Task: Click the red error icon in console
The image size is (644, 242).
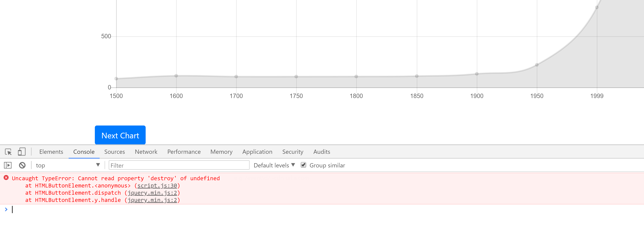Action: click(6, 178)
